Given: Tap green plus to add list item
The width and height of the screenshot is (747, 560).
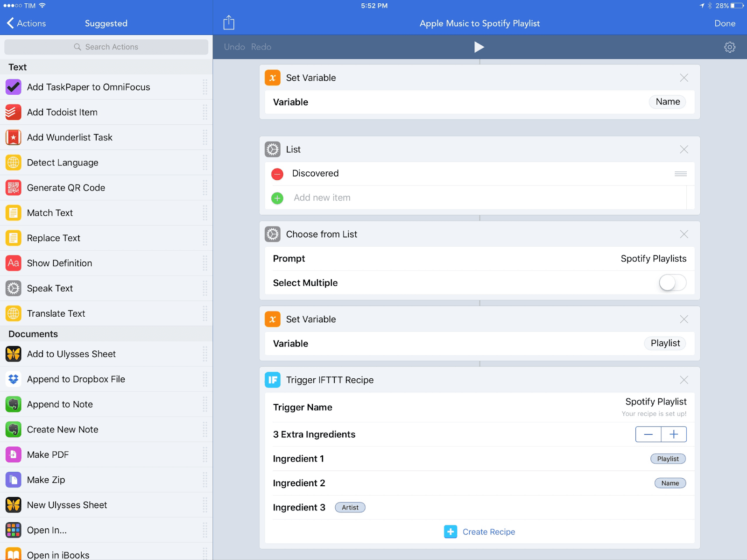Looking at the screenshot, I should point(277,198).
